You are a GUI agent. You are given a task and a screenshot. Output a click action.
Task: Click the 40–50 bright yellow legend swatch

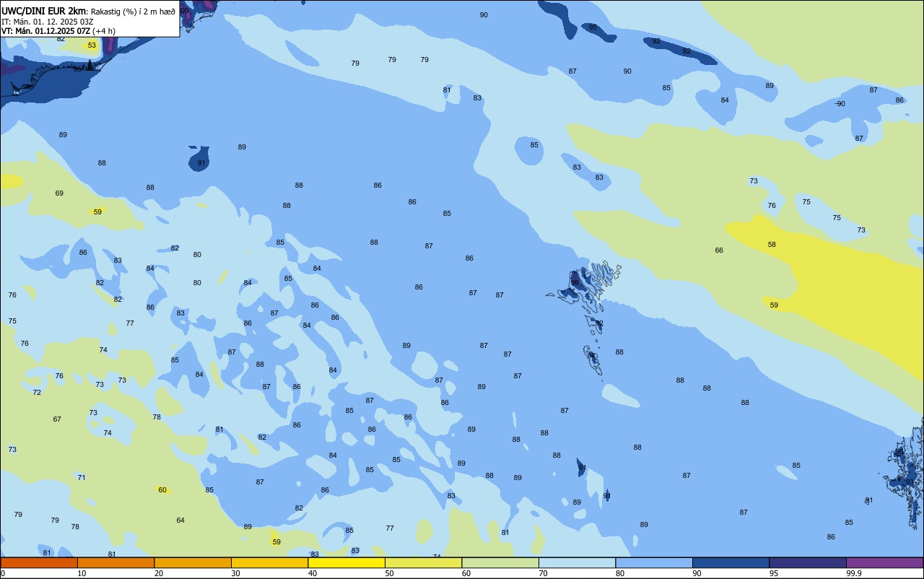pyautogui.click(x=346, y=562)
